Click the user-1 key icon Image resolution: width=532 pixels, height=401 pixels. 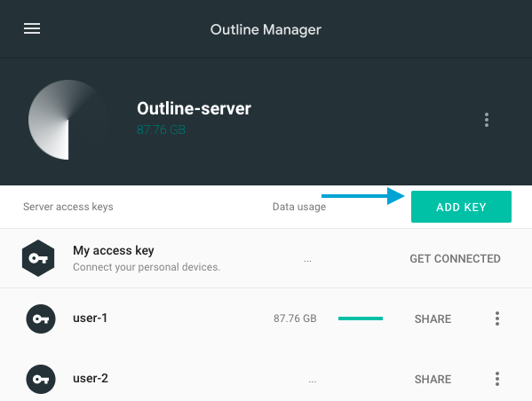click(x=41, y=319)
